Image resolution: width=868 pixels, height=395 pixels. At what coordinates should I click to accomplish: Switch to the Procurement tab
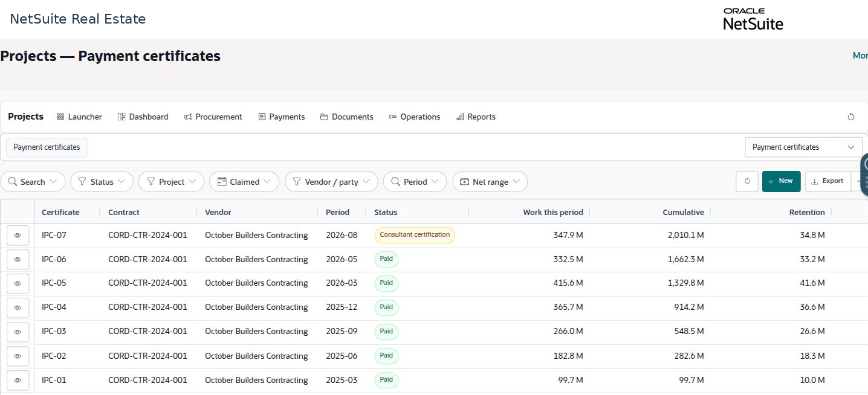pos(213,117)
